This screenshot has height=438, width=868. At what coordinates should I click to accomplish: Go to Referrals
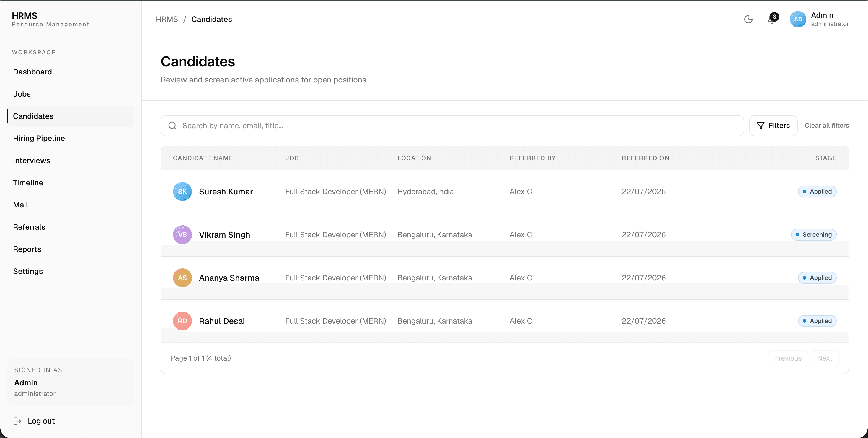tap(71, 227)
